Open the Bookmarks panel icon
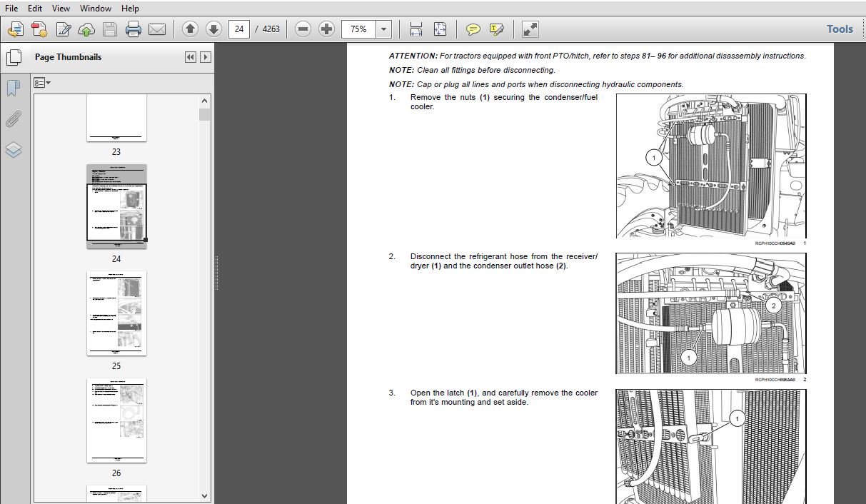The image size is (866, 504). pyautogui.click(x=14, y=89)
